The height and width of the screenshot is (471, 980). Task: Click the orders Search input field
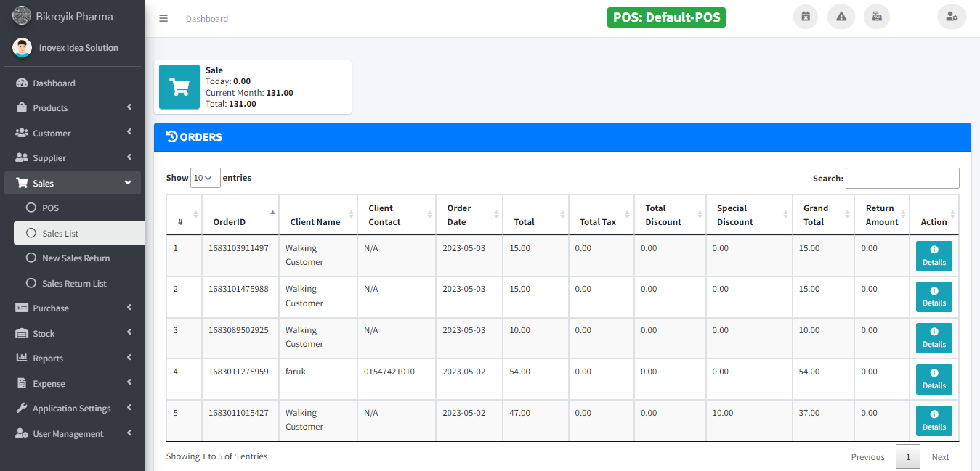pos(902,179)
